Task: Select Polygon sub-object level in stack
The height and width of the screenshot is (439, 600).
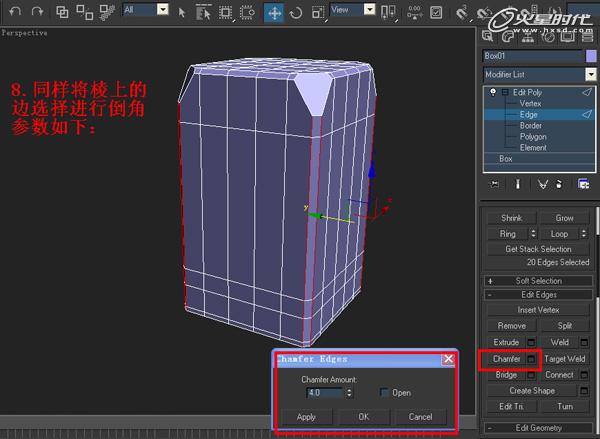Action: pyautogui.click(x=533, y=137)
